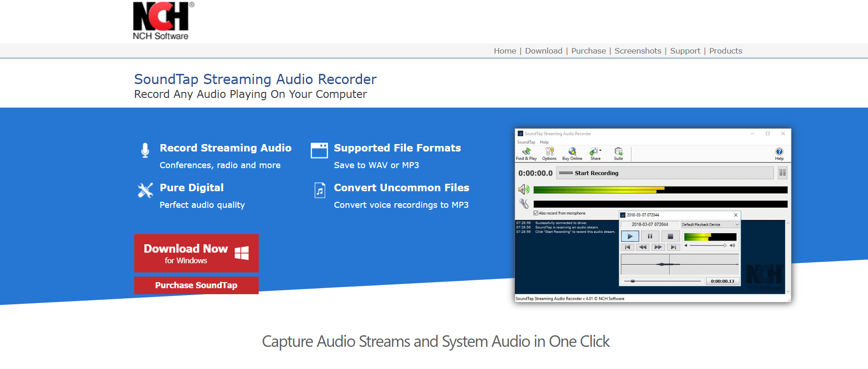Go to the Download page link
Screen dimensions: 868x369
click(544, 51)
